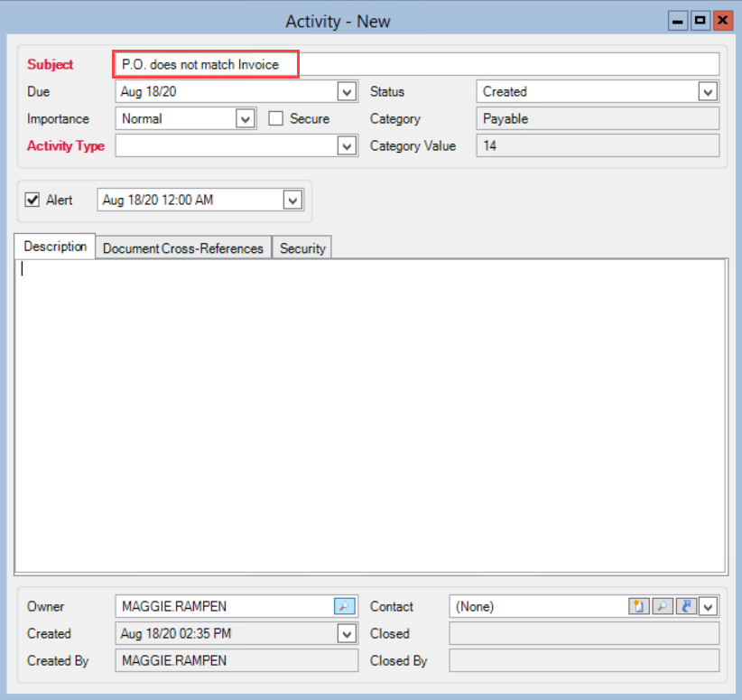Click the Due label

38,91
